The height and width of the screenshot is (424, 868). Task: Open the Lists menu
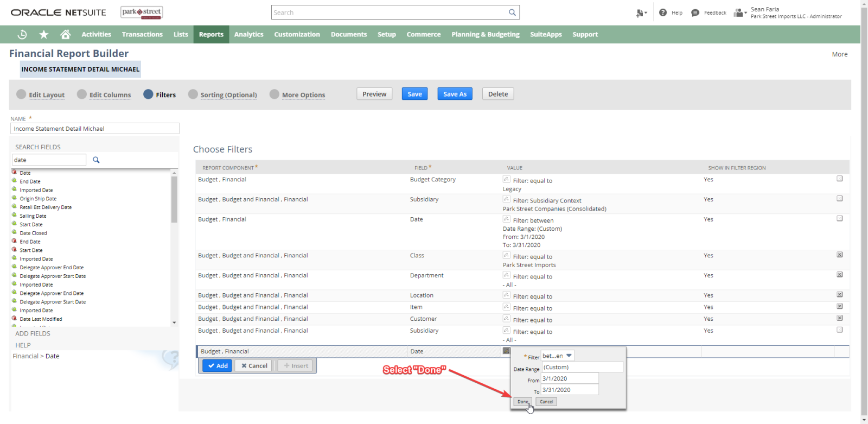click(x=181, y=34)
